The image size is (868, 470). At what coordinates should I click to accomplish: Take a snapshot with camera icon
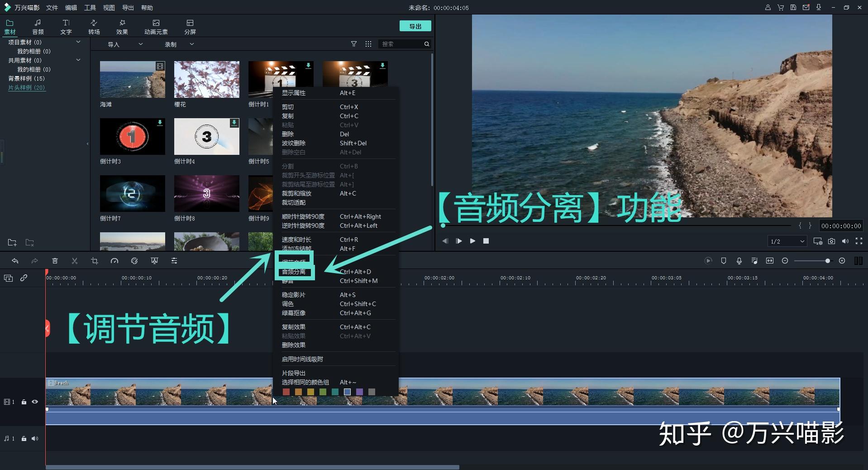(x=831, y=241)
